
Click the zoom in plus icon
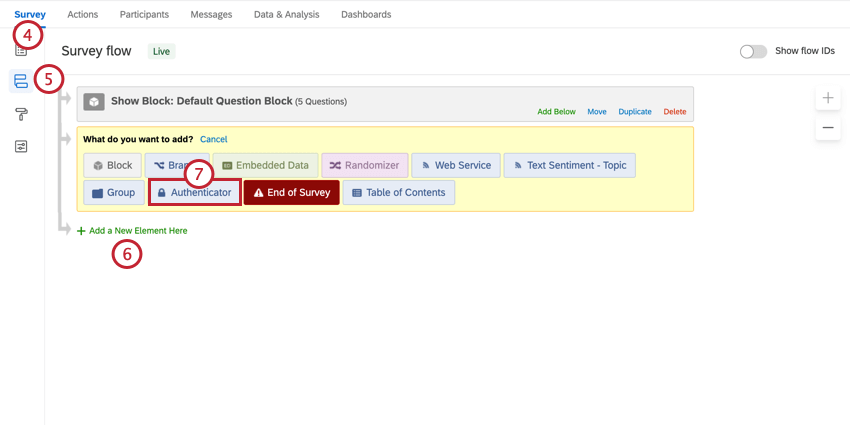tap(828, 98)
